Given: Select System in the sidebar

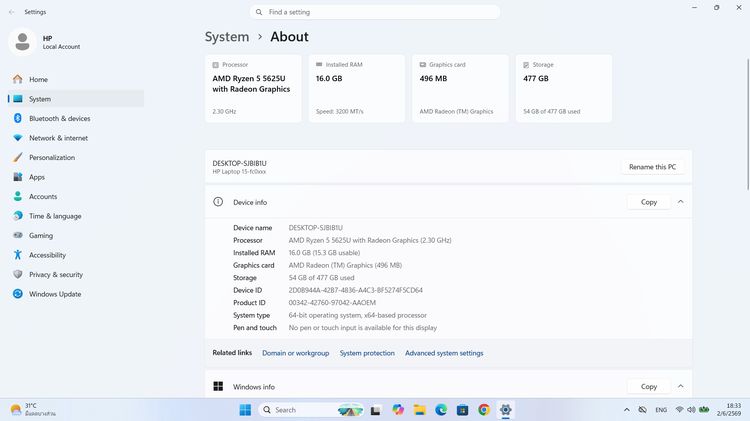Looking at the screenshot, I should point(76,99).
